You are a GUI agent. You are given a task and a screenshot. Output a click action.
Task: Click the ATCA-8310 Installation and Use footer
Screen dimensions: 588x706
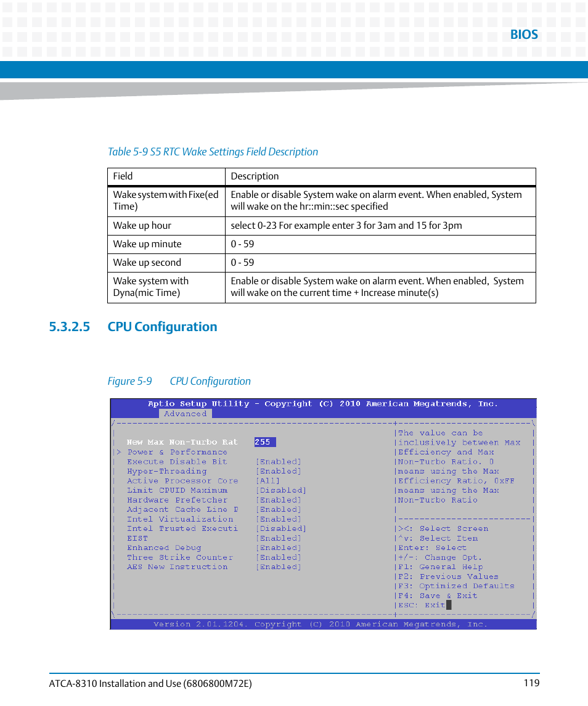tap(150, 683)
